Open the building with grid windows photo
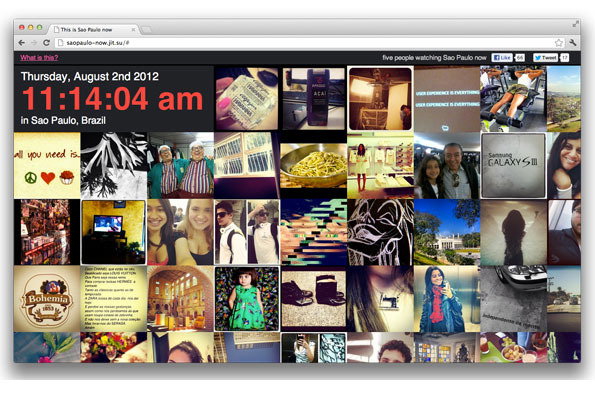Screen dimensions: 595x395 [x=247, y=165]
